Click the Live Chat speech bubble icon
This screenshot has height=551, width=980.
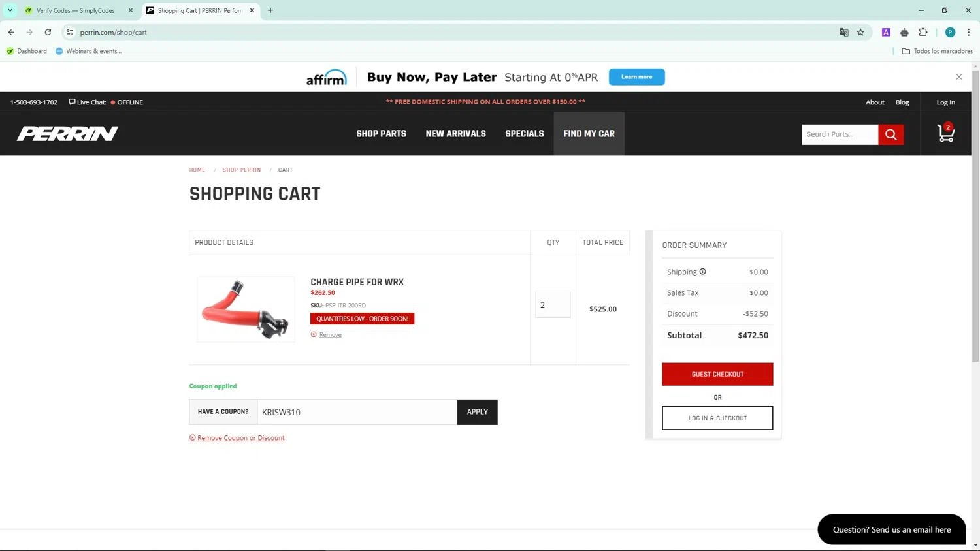(x=72, y=102)
